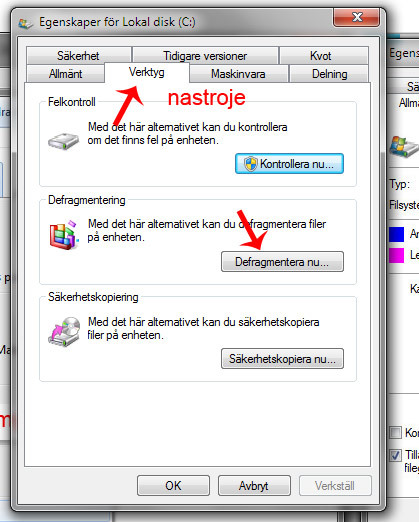Click the Säkerhetskopiera nu button
419x522 pixels.
click(282, 359)
